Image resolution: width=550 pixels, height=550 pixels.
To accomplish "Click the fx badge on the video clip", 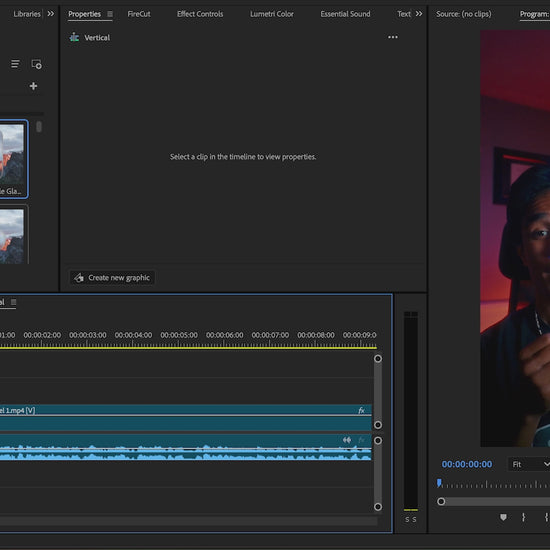I will 361,410.
